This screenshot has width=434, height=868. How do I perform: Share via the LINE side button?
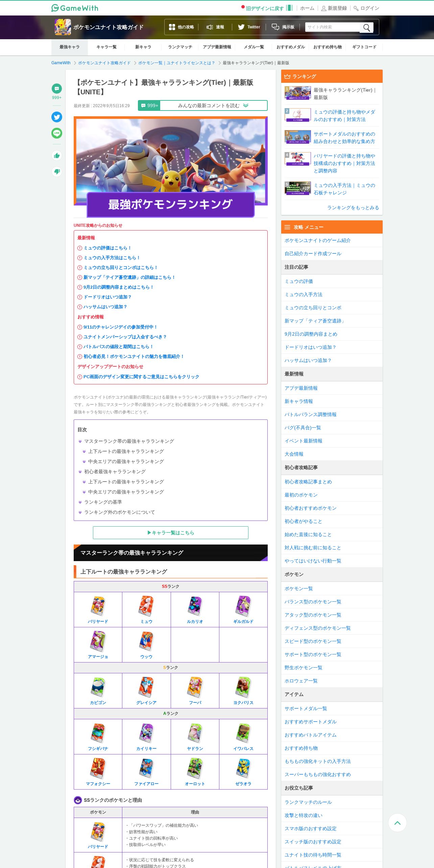(x=57, y=133)
